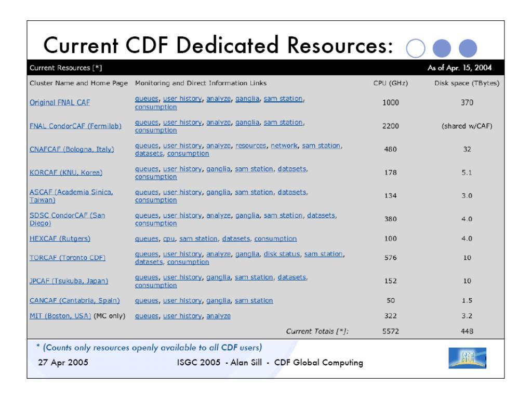Click queues link in Original FNAL CAF row
This screenshot has height=399, width=532.
(147, 99)
